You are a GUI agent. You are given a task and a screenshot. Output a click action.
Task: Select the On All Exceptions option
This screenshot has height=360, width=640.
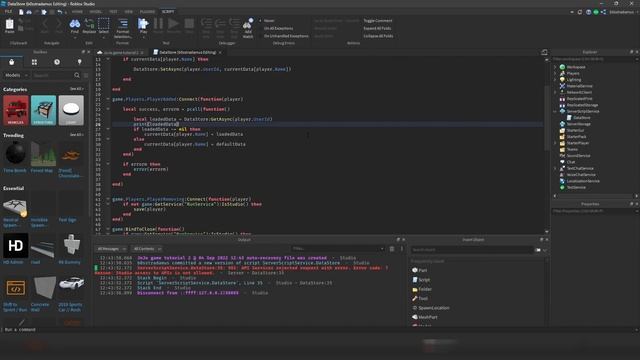278,28
